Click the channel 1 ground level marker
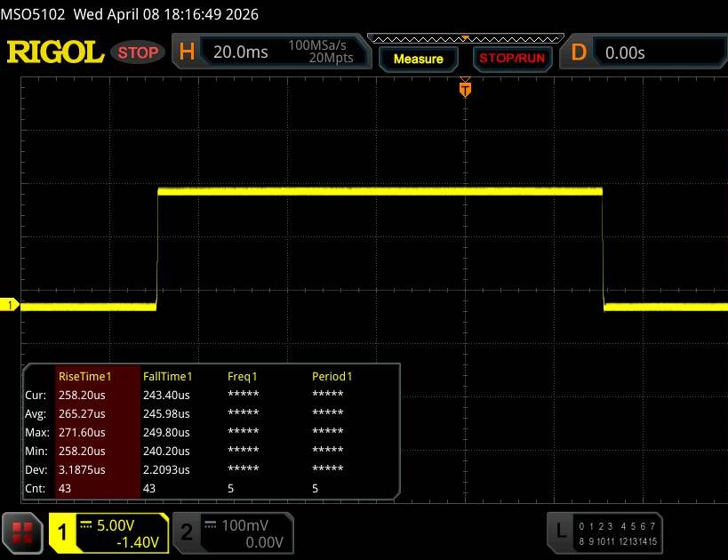This screenshot has height=560, width=728. 11,305
